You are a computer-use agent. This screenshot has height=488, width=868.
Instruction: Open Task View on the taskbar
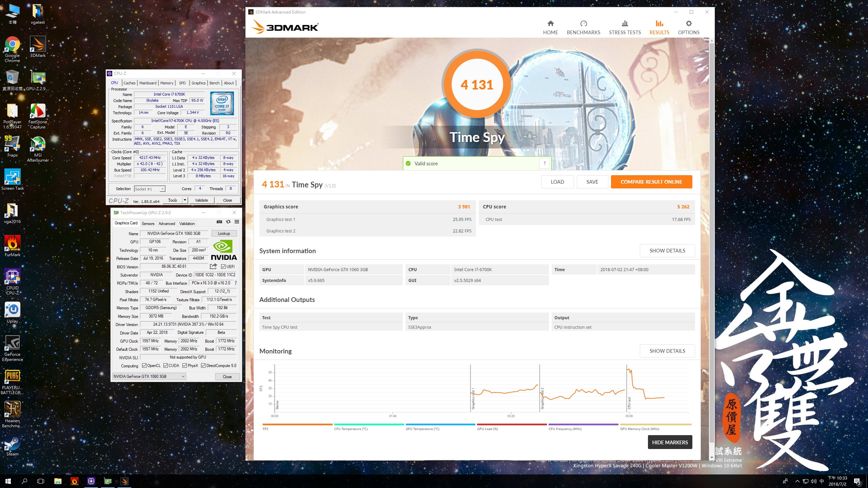click(41, 481)
